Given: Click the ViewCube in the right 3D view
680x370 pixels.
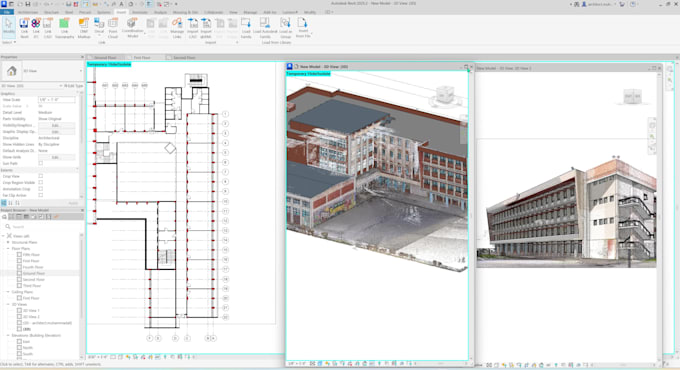Looking at the screenshot, I should tap(632, 96).
